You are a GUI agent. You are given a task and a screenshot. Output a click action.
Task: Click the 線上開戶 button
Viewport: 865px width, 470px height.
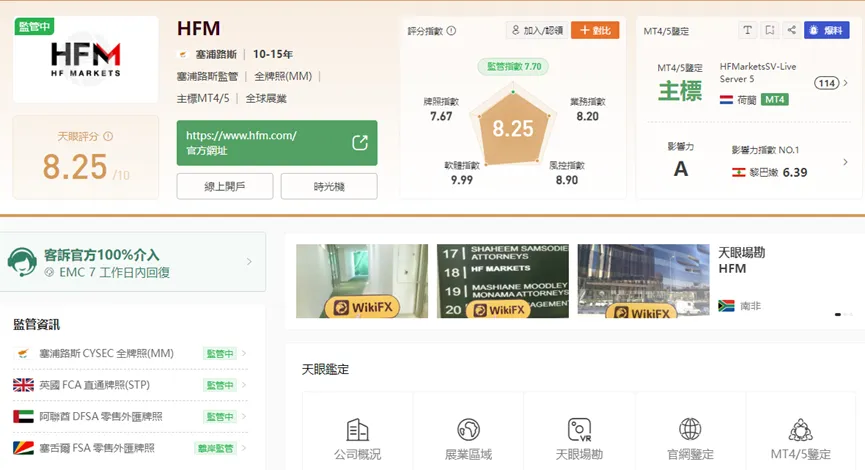[x=225, y=186]
